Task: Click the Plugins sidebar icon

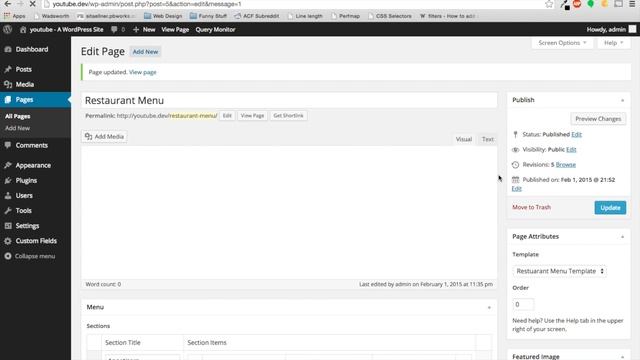Action: point(8,180)
